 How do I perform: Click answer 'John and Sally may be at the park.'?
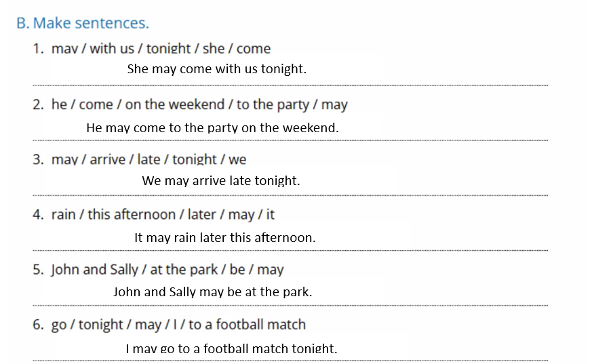pos(212,292)
